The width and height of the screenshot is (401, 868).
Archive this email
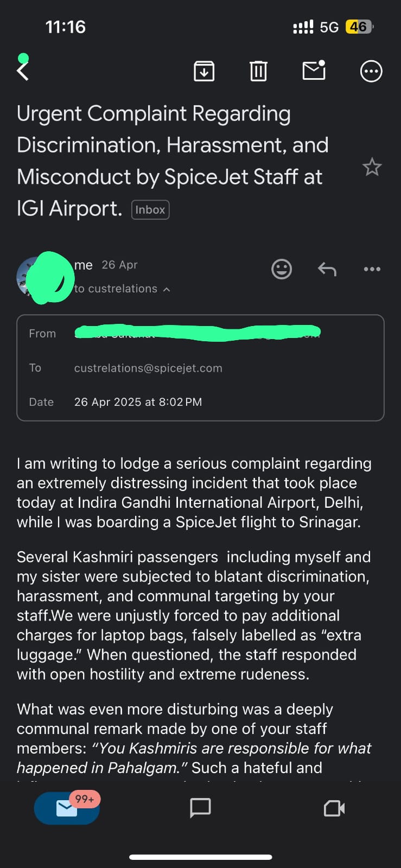pyautogui.click(x=204, y=71)
